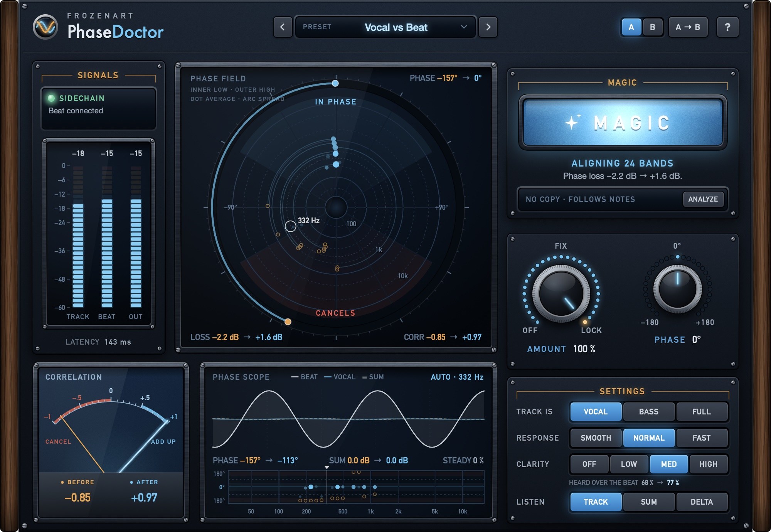Open the Vocal vs Beat preset dropdown

coord(385,27)
